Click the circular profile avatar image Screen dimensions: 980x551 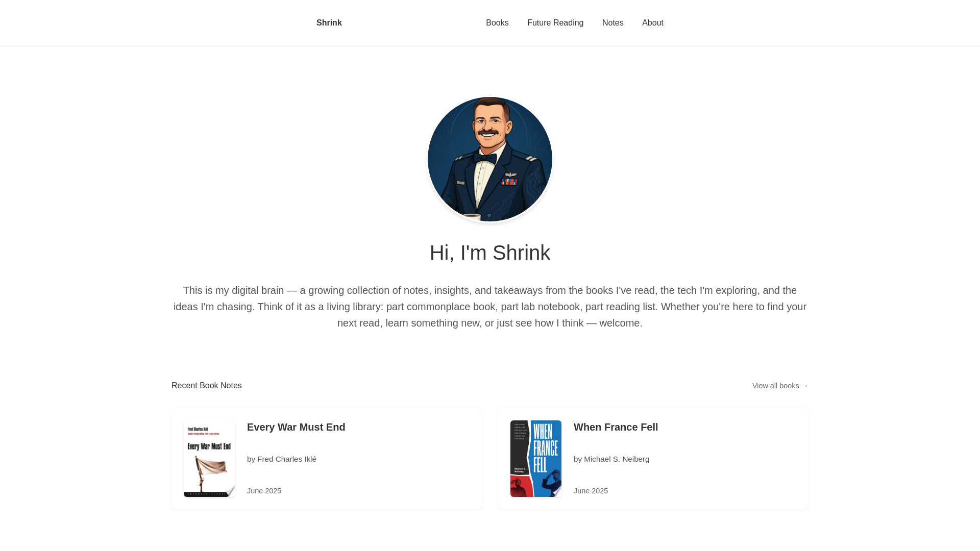click(490, 159)
